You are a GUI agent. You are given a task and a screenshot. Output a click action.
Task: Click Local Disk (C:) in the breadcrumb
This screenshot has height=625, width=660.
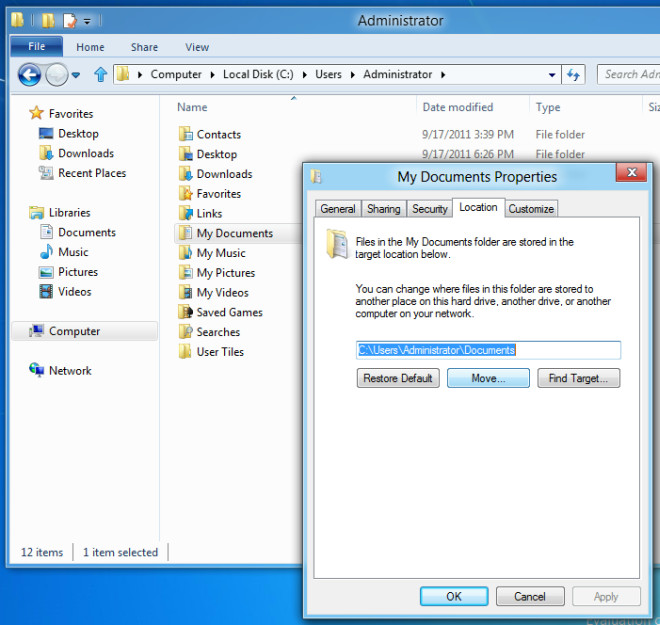[x=258, y=74]
